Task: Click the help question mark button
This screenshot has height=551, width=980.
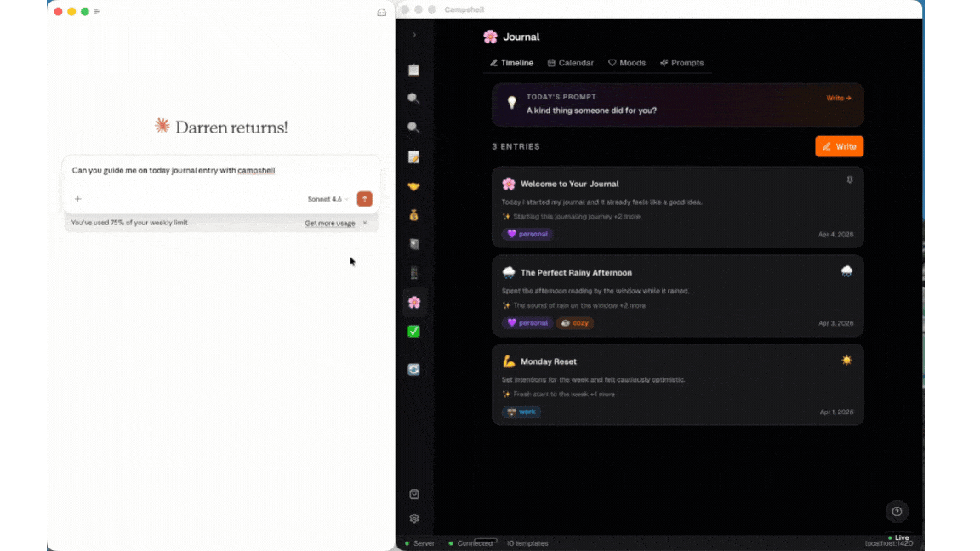Action: 897,512
